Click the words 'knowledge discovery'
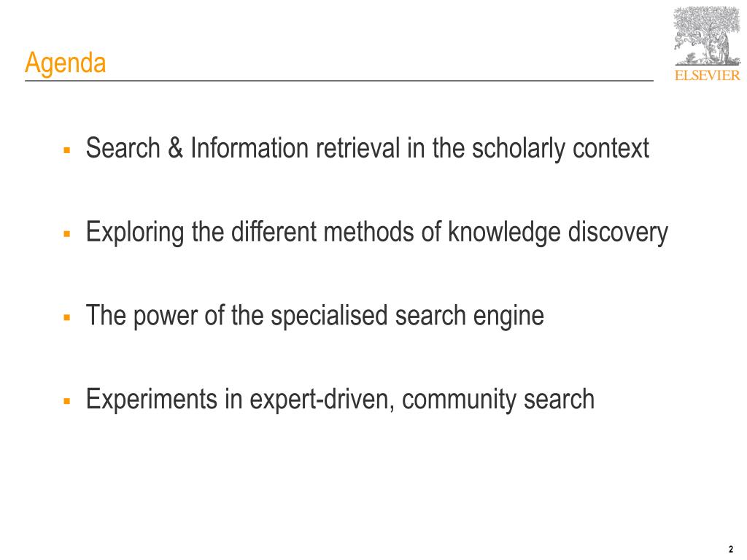Image resolution: width=747 pixels, height=560 pixels. click(558, 233)
